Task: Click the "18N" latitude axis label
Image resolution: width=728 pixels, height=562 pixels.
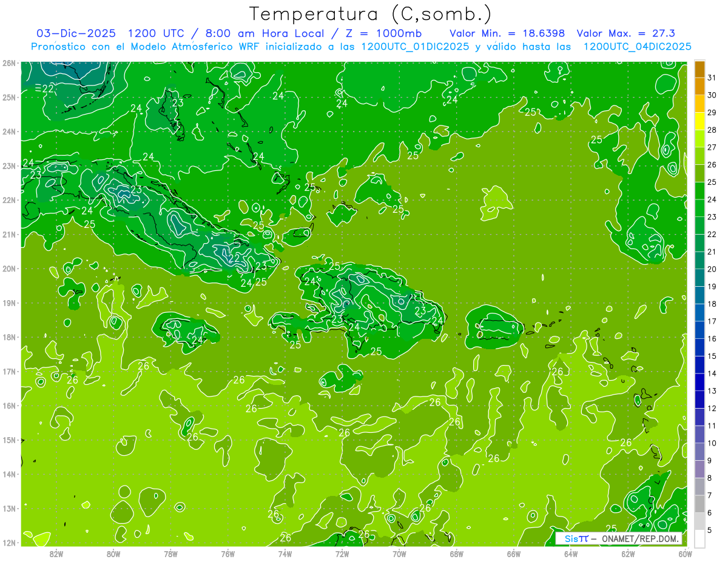Action: (x=9, y=337)
